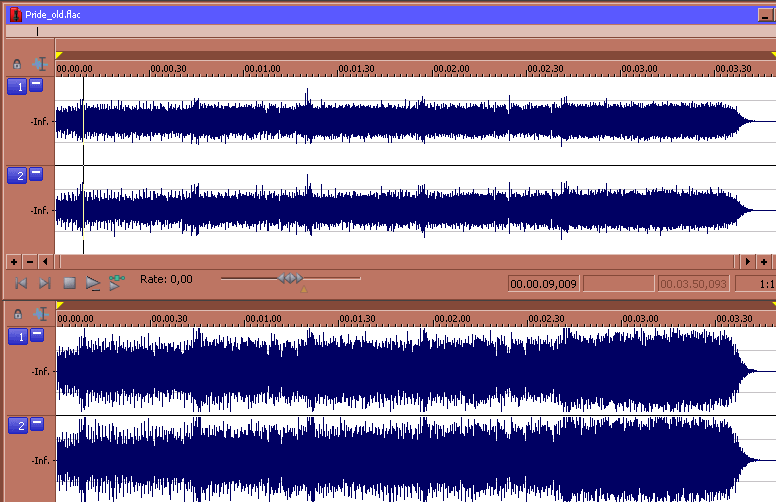Click the playback Rate scrub slider handle

[x=290, y=278]
